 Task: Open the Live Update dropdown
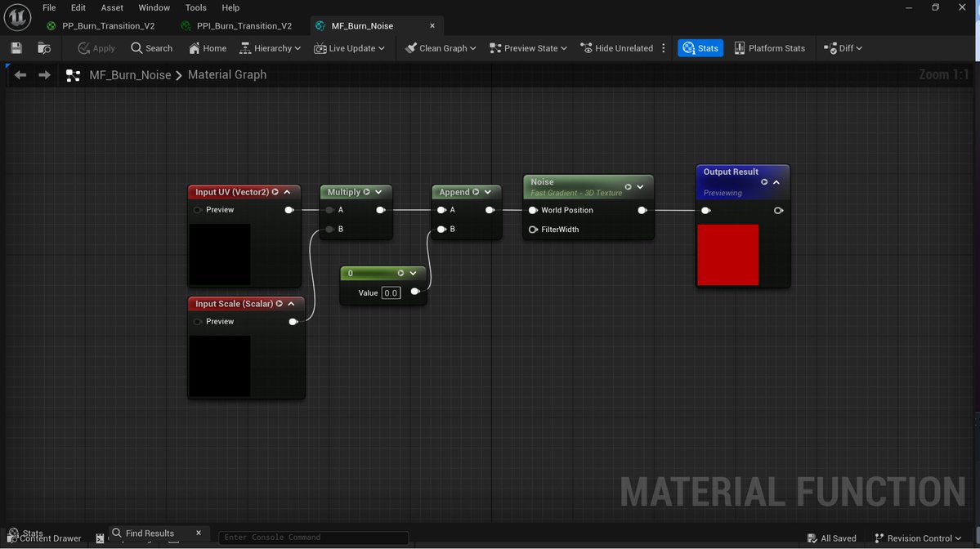pos(349,48)
